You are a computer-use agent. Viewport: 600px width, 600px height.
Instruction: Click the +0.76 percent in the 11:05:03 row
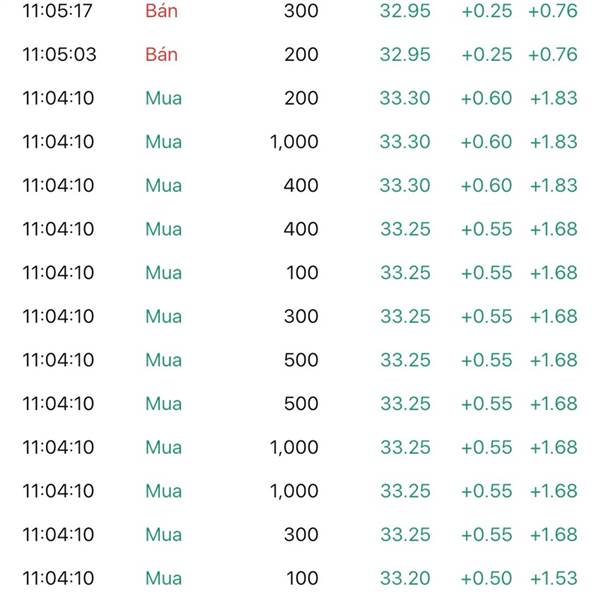(553, 55)
